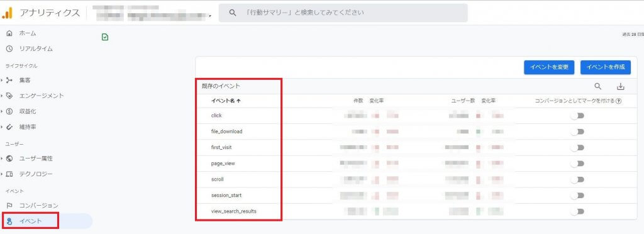The height and width of the screenshot is (234, 644).
Task: Click the green verified document icon
Action: click(x=105, y=37)
